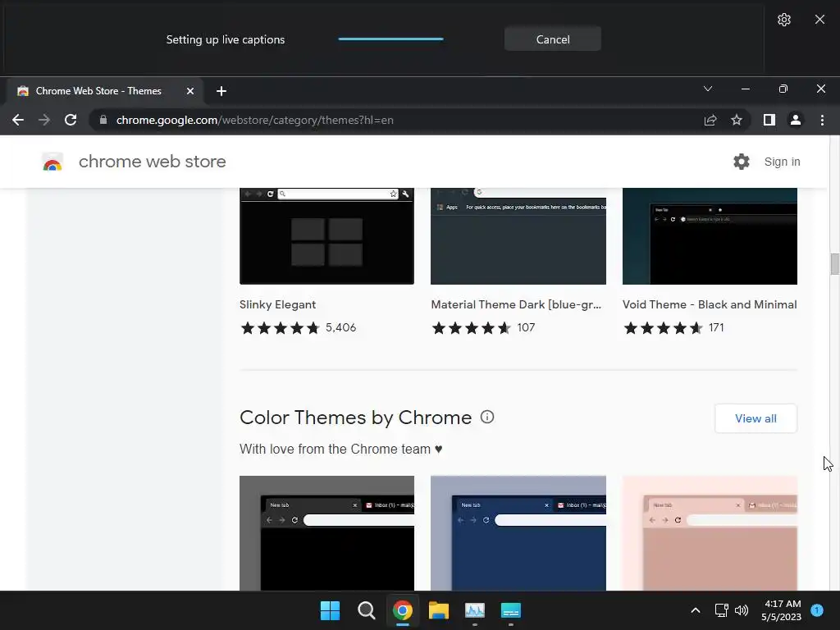Click chrome web store title text
Screen dimensions: 840x630
pos(152,162)
